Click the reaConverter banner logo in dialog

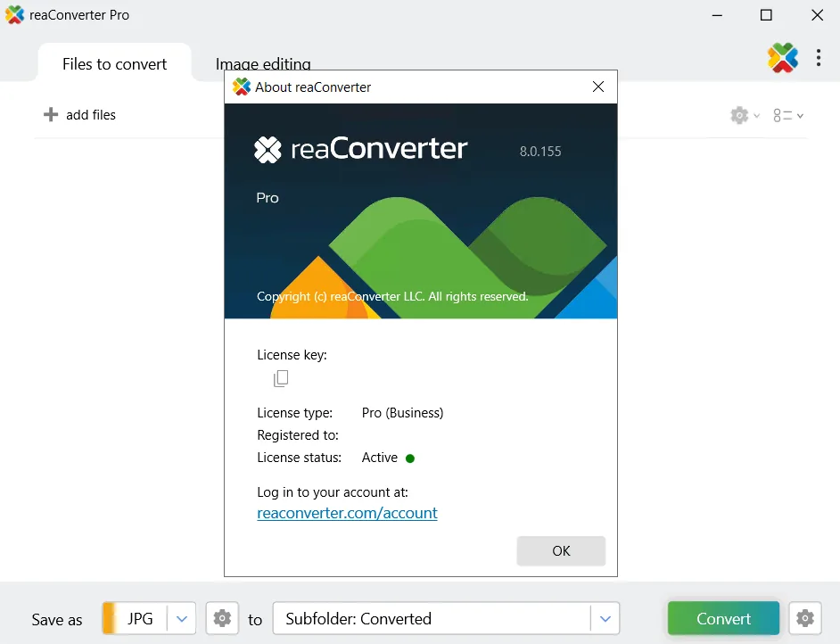click(x=360, y=148)
